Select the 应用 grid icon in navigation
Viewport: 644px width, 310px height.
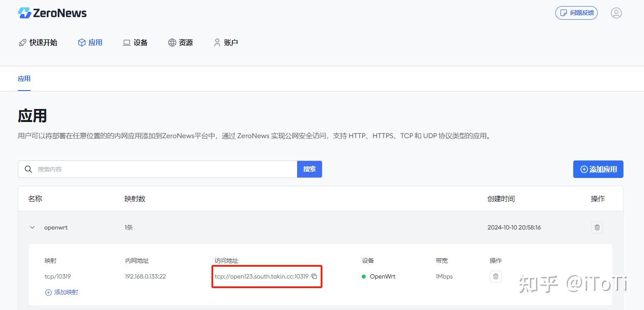pos(81,42)
